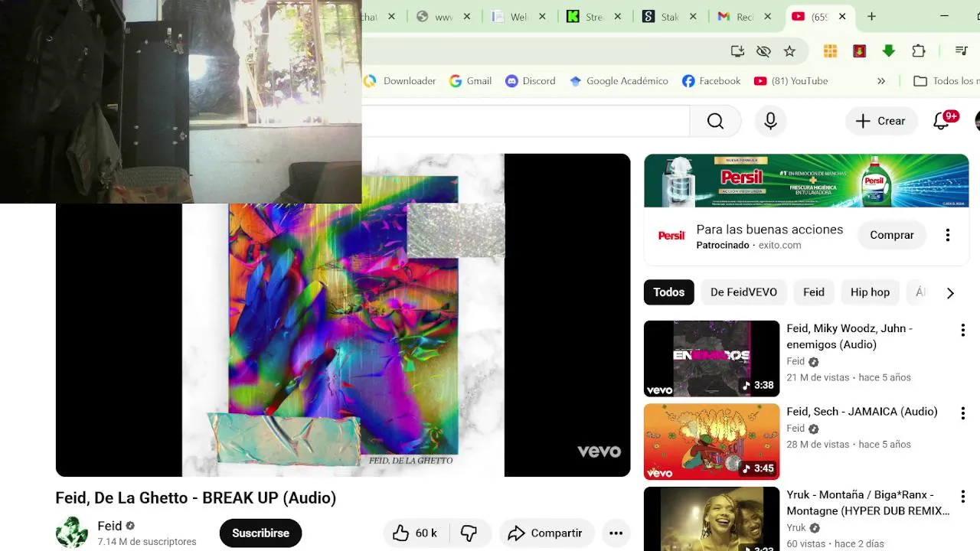This screenshot has width=980, height=551.
Task: Select the Hip hop filter chip
Action: 870,292
